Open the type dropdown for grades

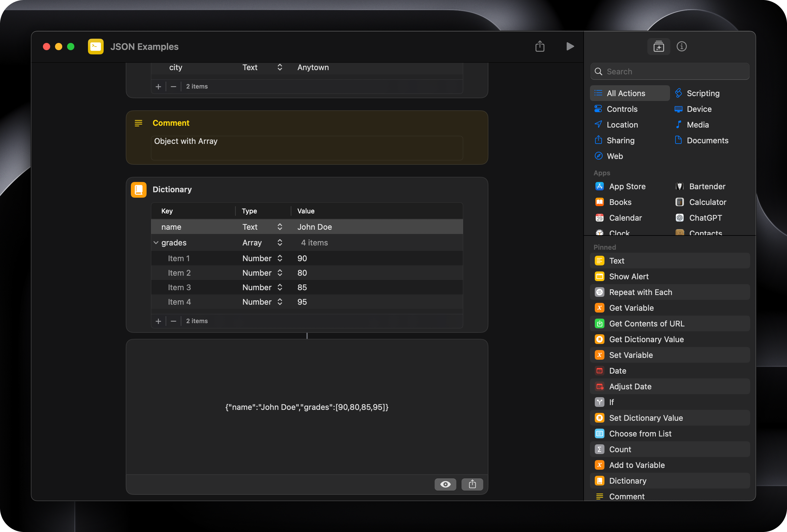[x=280, y=243]
